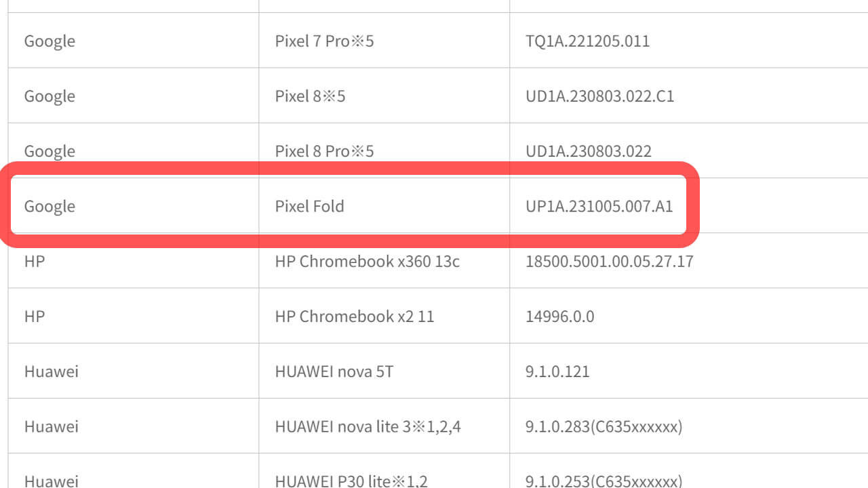Click the Pixel 8 Pro model cell
Screen dimensions: 868x488
pos(324,151)
